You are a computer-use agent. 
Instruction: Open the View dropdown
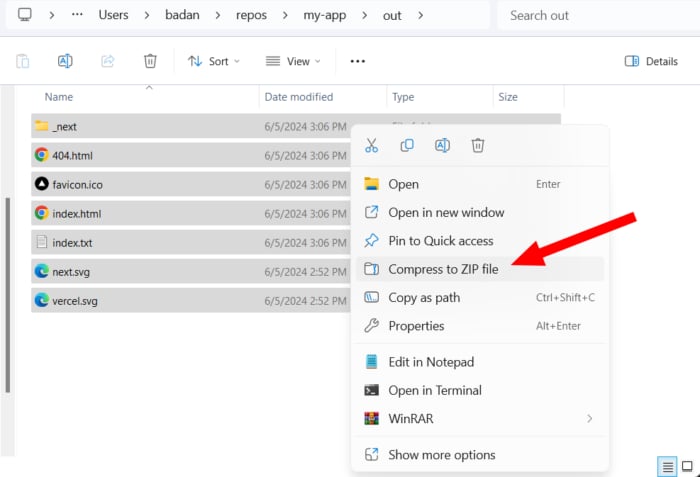tap(293, 61)
